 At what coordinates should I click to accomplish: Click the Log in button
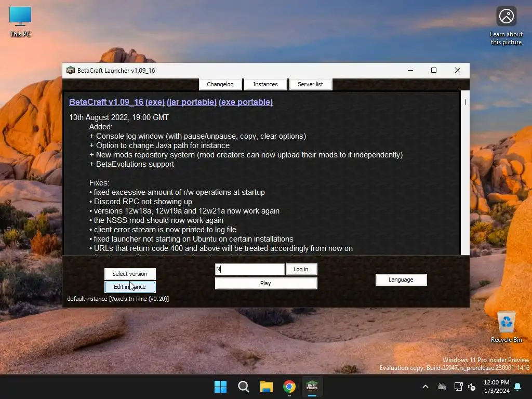(301, 270)
